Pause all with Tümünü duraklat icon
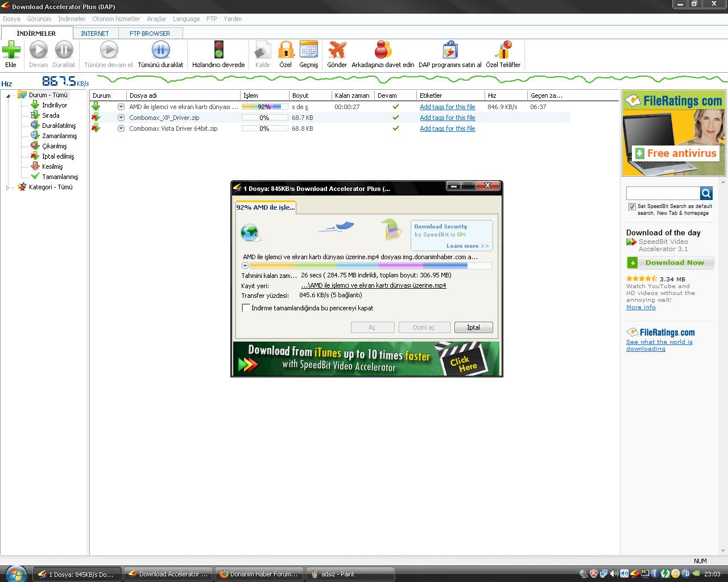 [161, 50]
